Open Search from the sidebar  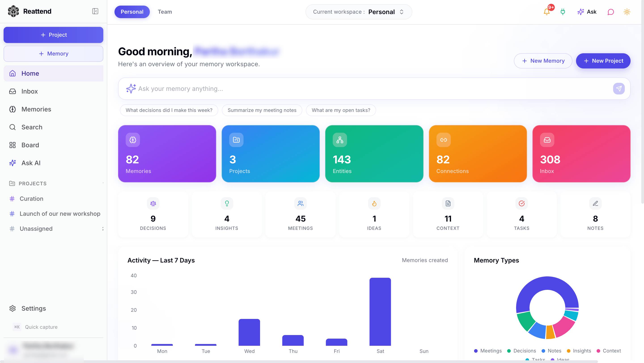[32, 127]
